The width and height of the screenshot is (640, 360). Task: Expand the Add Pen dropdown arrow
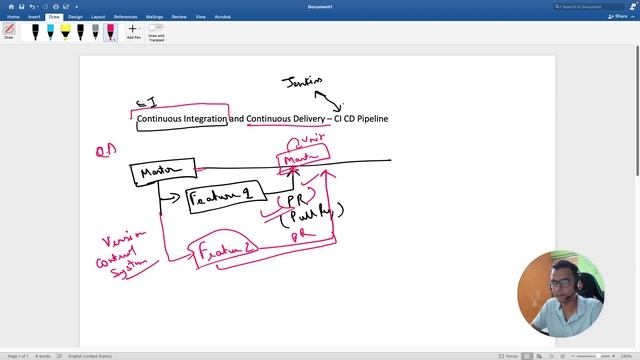[x=140, y=29]
